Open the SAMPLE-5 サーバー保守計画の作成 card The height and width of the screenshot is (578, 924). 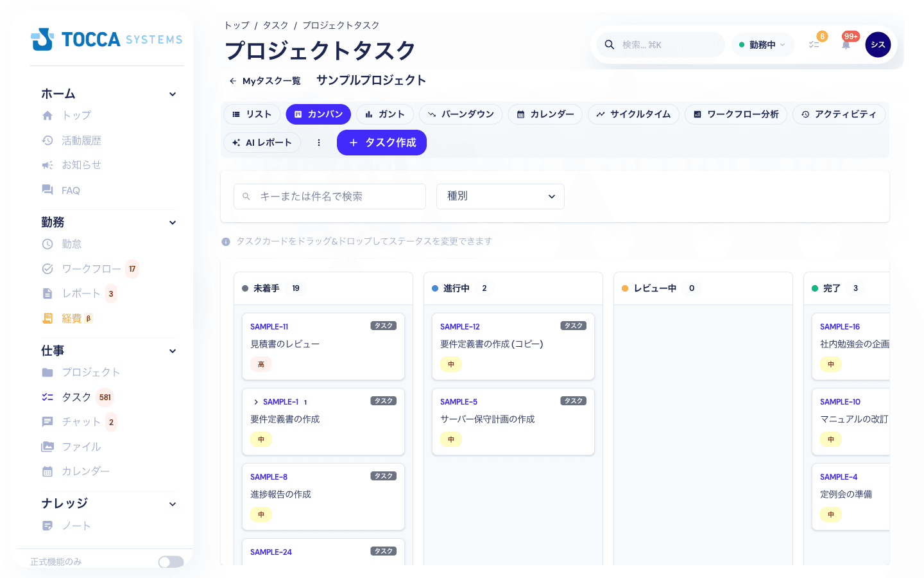pyautogui.click(x=513, y=421)
